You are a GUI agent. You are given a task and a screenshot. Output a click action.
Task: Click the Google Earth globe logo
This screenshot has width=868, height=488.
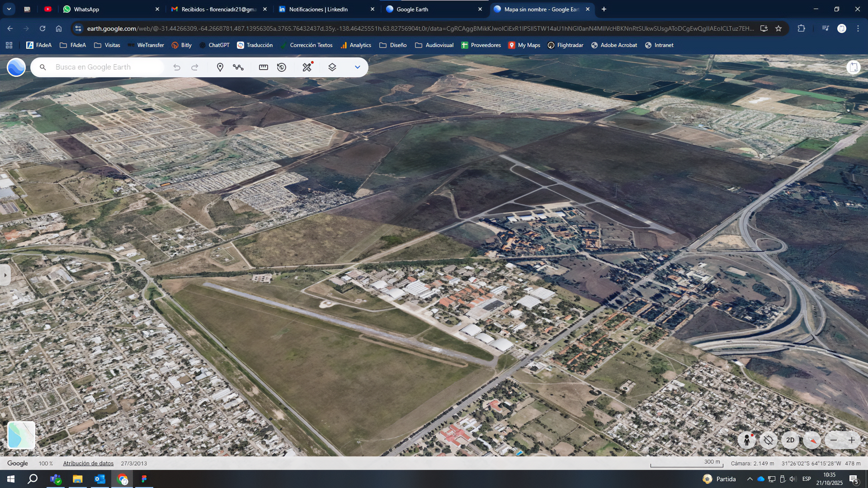coord(16,67)
